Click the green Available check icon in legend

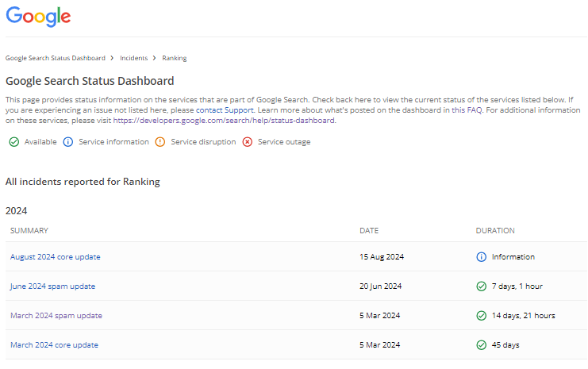[x=13, y=142]
